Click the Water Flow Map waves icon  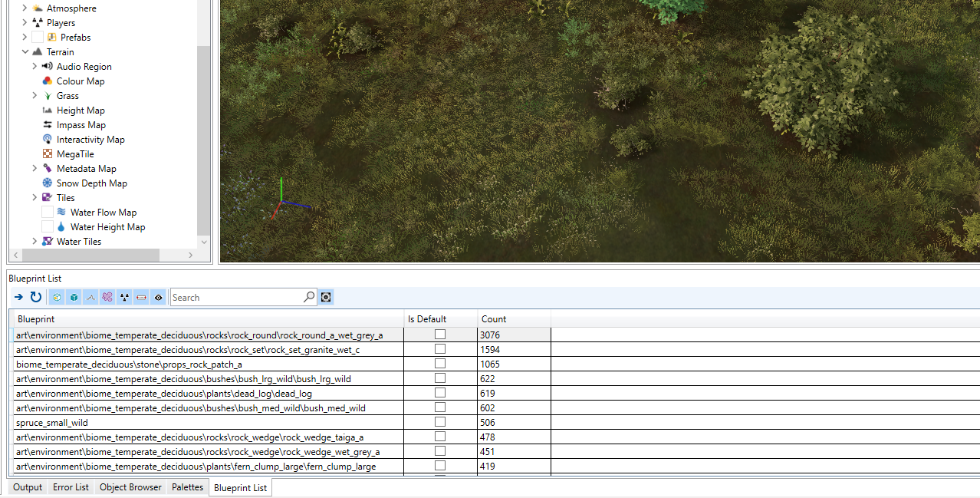click(61, 212)
